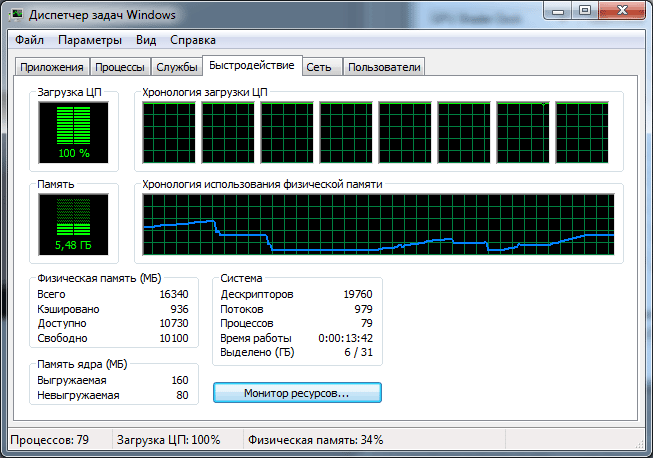Click the Процессов value 79 in Система group
Screen dimensions: 653x458
(367, 324)
